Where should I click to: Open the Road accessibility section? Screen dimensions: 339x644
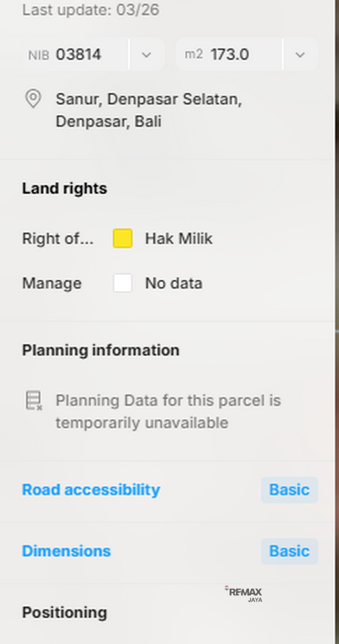pyautogui.click(x=91, y=490)
